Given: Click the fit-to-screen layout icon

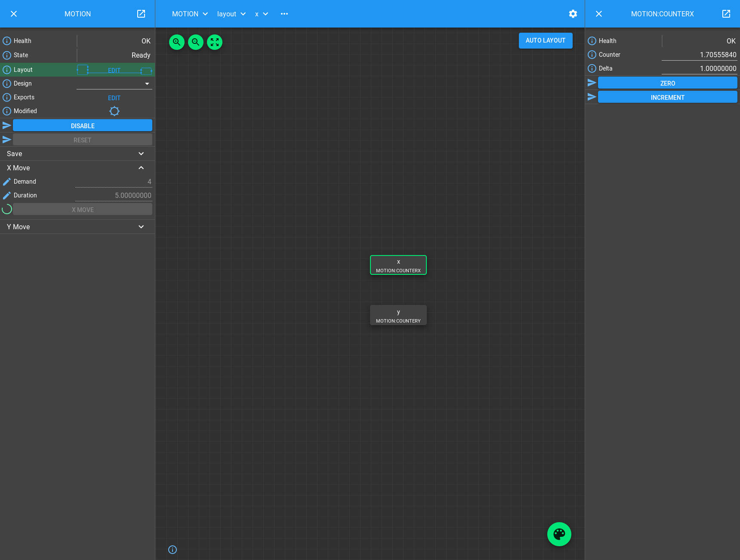Looking at the screenshot, I should tap(215, 42).
